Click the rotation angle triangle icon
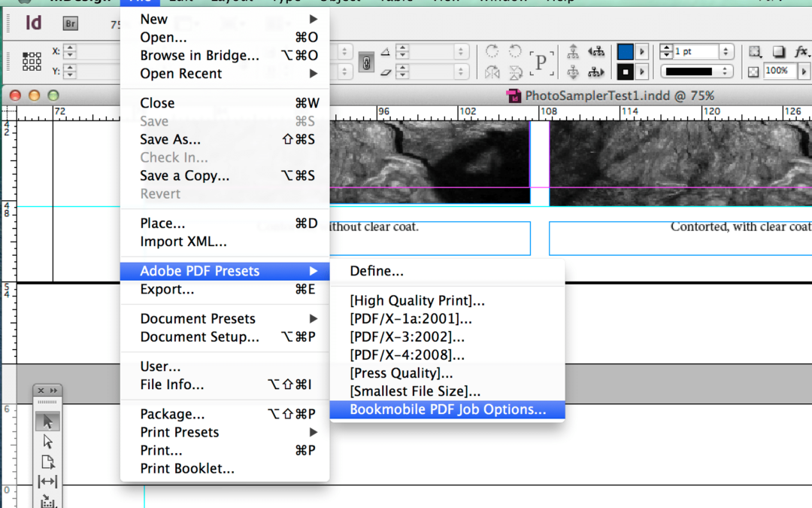The width and height of the screenshot is (812, 508). coord(385,52)
